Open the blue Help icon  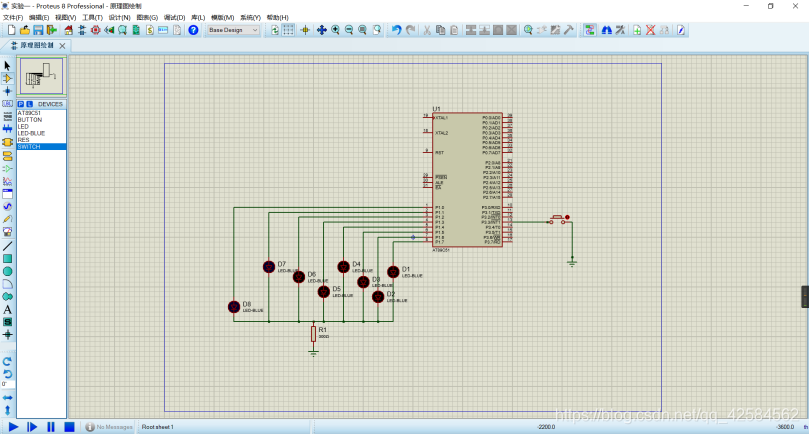193,30
